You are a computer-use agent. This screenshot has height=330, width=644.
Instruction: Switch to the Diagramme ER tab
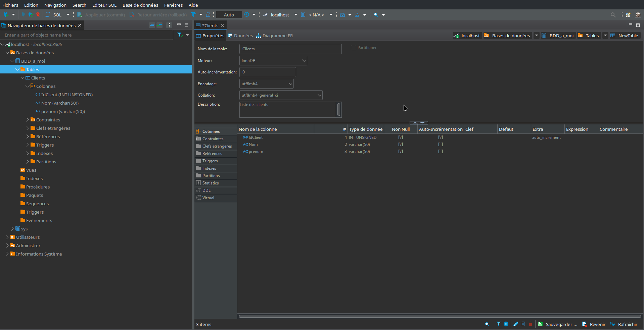click(274, 36)
